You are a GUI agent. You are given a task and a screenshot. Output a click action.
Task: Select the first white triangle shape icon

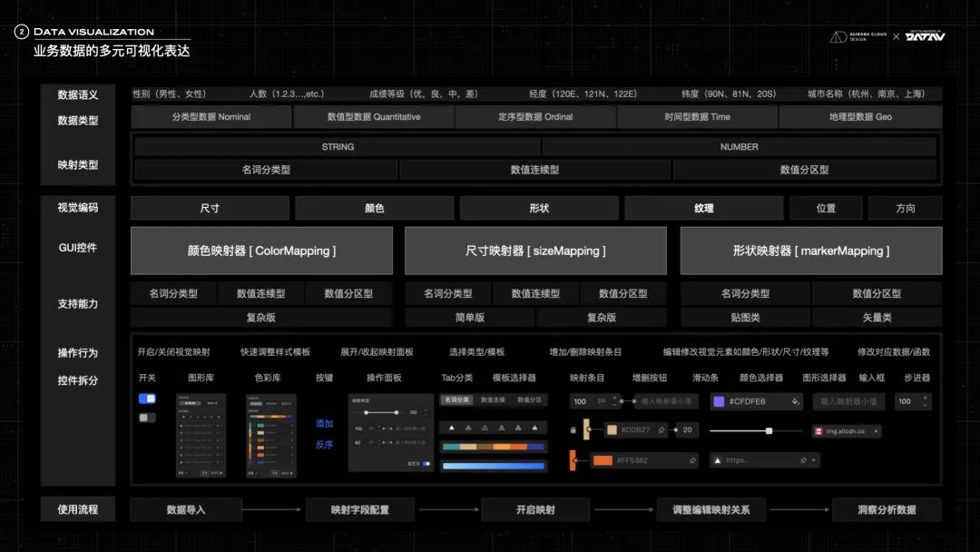pyautogui.click(x=451, y=427)
